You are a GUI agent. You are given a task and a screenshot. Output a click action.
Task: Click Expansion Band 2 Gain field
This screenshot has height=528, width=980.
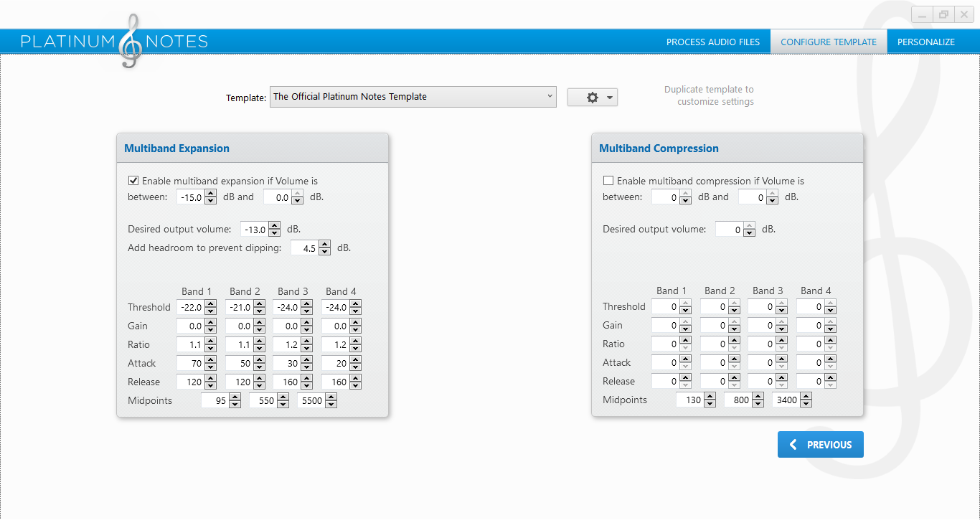(238, 326)
